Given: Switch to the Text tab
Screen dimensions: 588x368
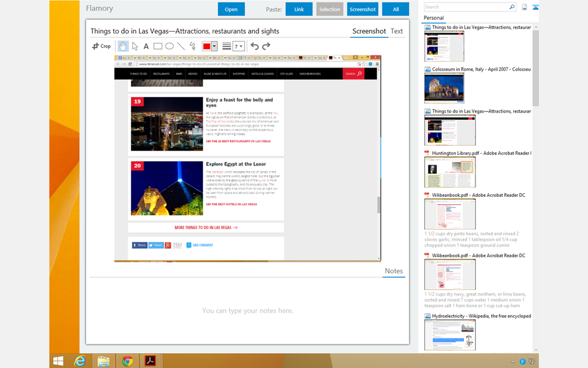Looking at the screenshot, I should 397,31.
